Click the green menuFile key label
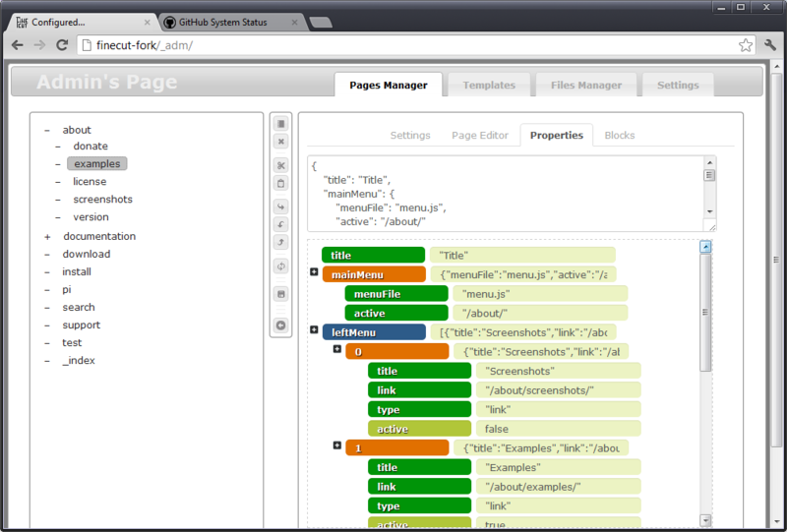The height and width of the screenshot is (532, 787). pyautogui.click(x=396, y=294)
